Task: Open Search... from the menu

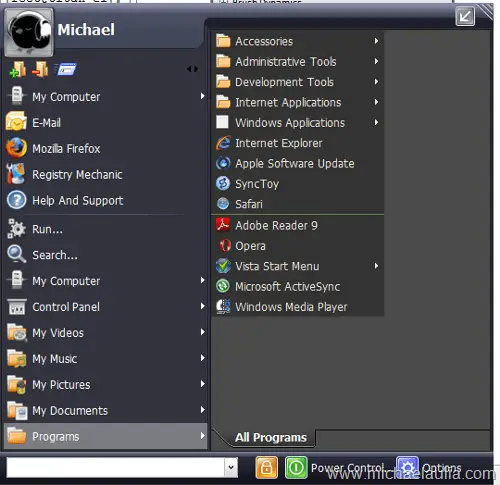Action: (105, 255)
